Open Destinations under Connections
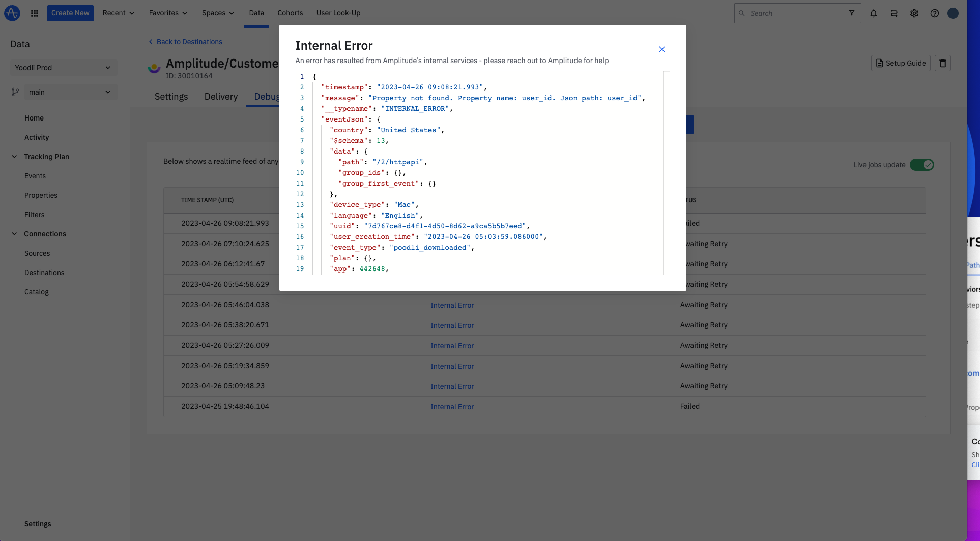This screenshot has width=980, height=541. [x=44, y=273]
